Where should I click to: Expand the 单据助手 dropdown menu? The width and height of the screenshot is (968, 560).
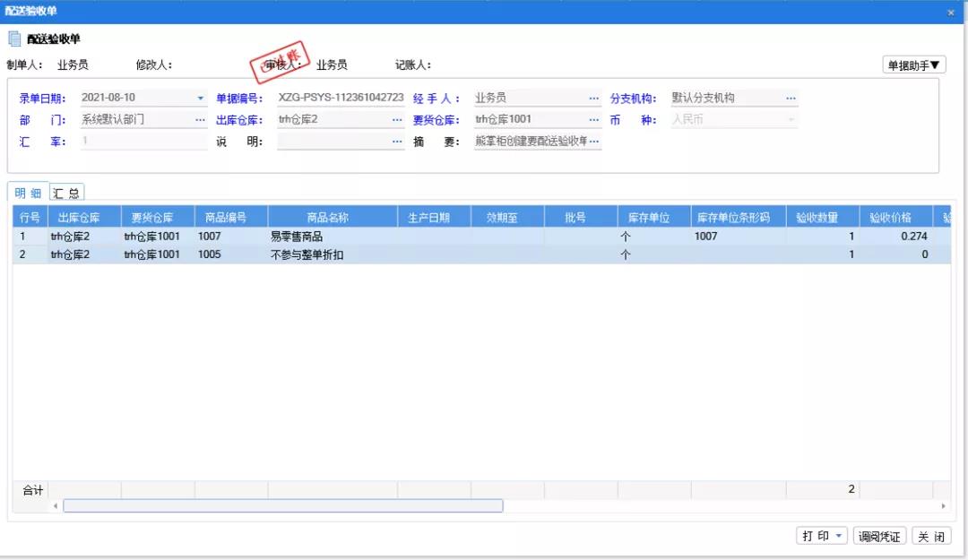[913, 65]
